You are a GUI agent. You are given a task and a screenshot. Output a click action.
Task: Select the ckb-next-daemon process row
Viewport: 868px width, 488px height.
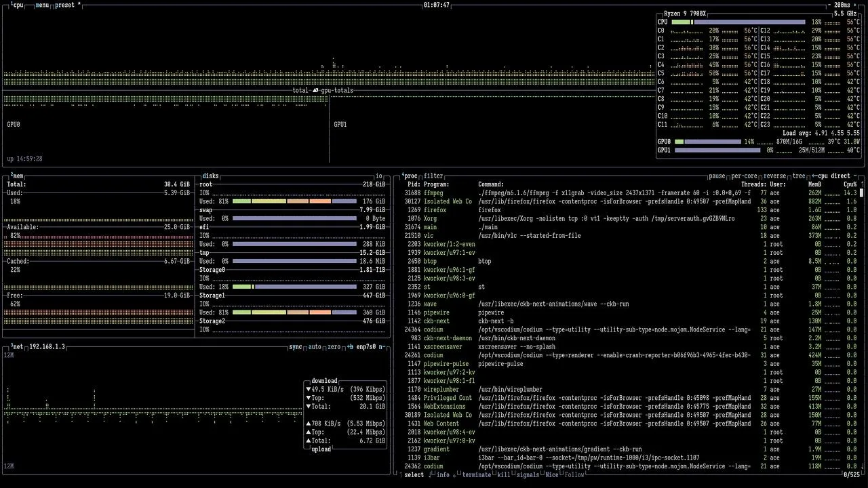coord(630,338)
